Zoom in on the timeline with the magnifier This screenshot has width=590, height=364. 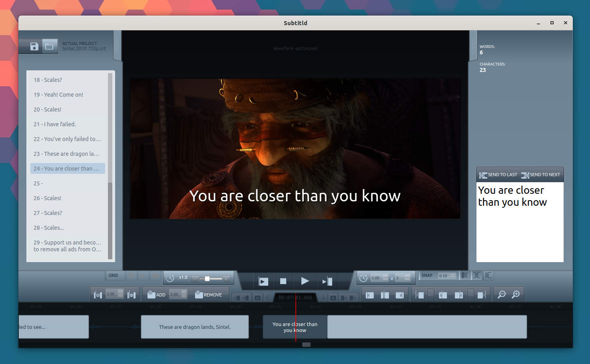[x=516, y=294]
